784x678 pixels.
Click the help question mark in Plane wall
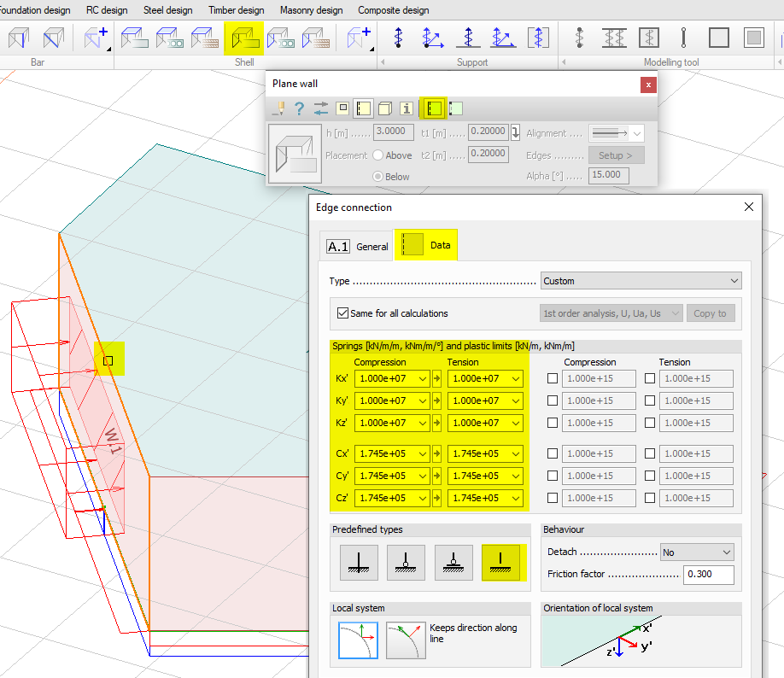click(x=299, y=108)
